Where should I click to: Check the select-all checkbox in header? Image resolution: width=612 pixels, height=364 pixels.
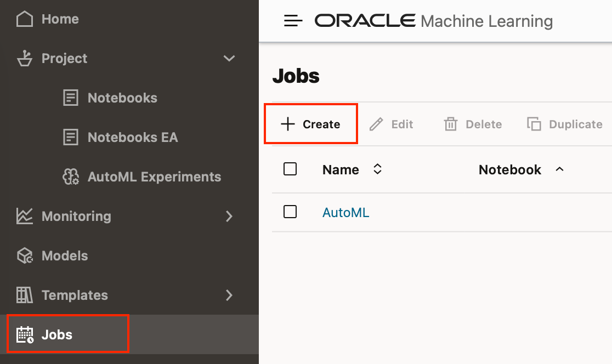[290, 169]
